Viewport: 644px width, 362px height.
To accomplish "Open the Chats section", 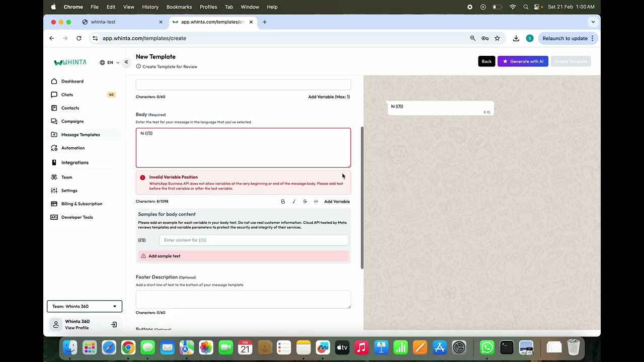I will coord(67,95).
